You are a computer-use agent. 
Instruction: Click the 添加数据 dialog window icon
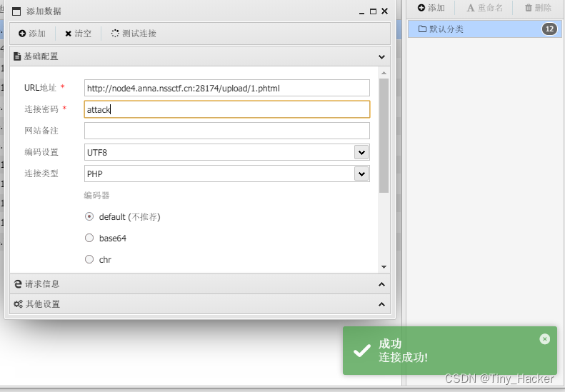[x=16, y=11]
